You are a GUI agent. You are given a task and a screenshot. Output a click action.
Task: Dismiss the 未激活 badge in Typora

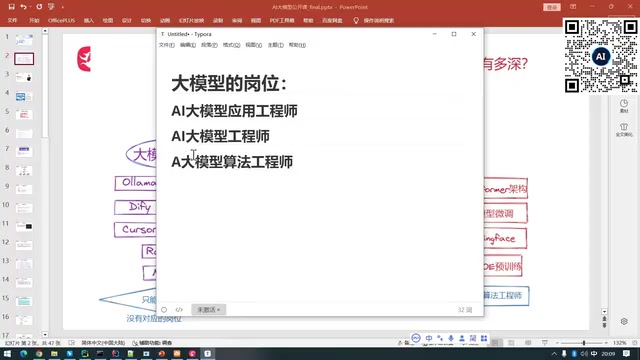click(x=219, y=310)
